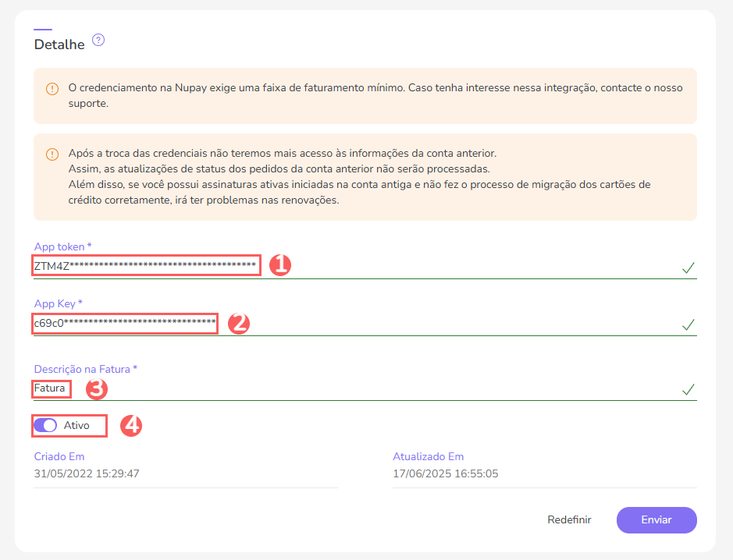This screenshot has height=560, width=733.
Task: Click the warning icon in the Nupay notice
Action: point(52,89)
